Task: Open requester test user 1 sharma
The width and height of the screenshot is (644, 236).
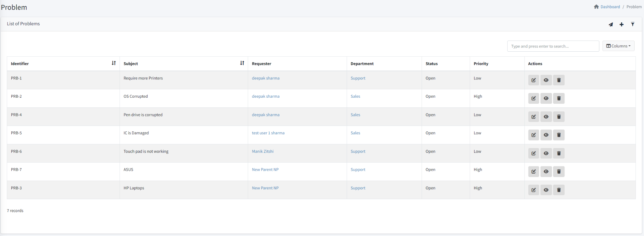Action: [x=268, y=133]
